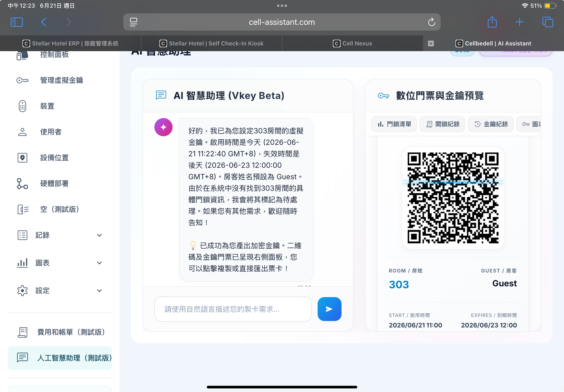Open 設備位置 sidebar entry
The image size is (564, 392).
click(60, 158)
